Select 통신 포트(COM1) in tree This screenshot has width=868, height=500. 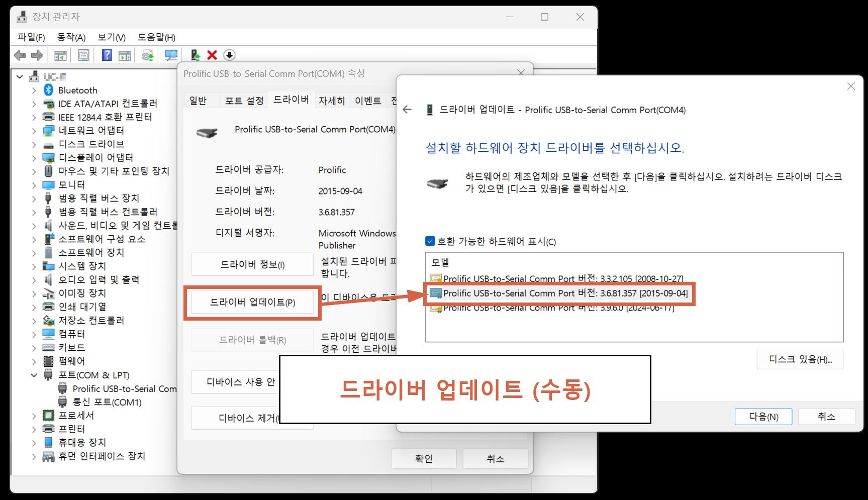tap(107, 402)
